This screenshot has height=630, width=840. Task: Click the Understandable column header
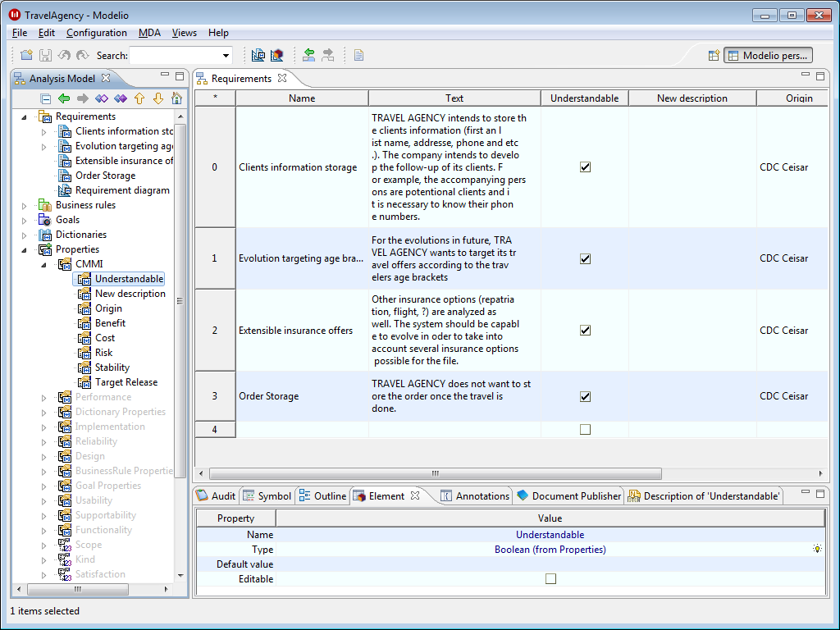pos(584,98)
